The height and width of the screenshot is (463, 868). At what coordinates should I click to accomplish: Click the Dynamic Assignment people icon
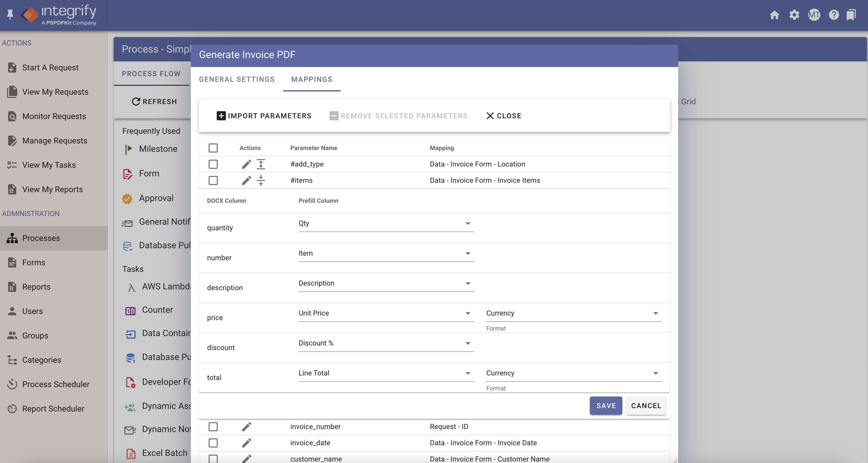click(130, 407)
